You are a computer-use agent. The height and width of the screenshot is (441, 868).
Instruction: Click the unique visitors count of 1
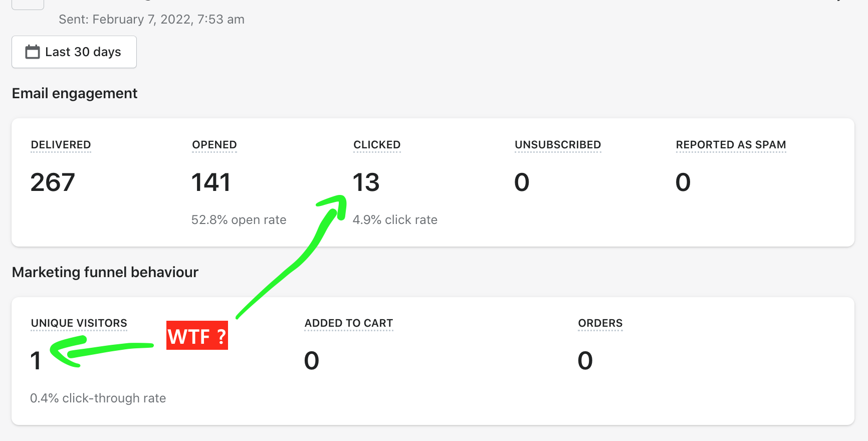click(36, 361)
